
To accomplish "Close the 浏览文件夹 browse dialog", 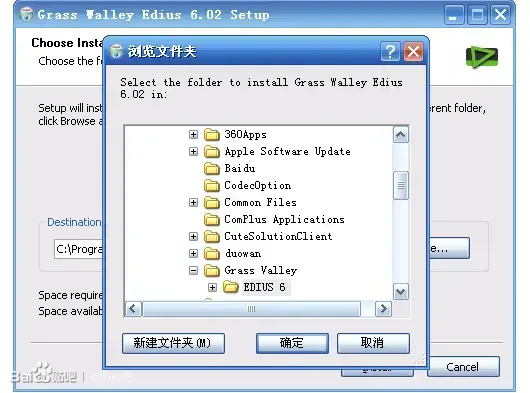I will [413, 52].
